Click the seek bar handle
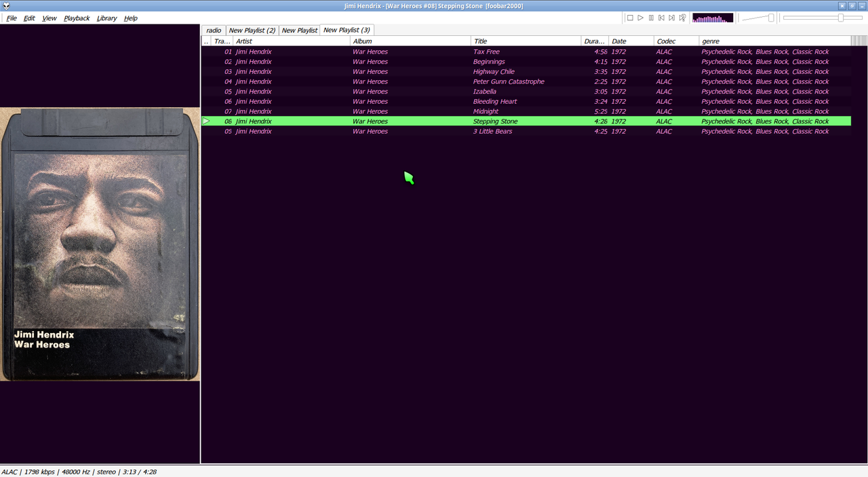Viewport: 868px width, 477px height. 841,18
